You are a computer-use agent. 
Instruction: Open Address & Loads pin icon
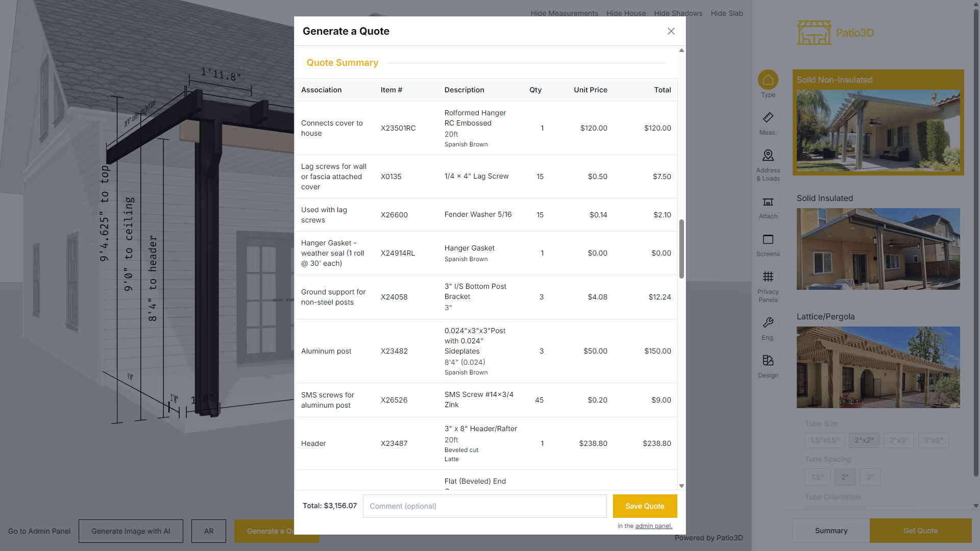[x=768, y=156]
